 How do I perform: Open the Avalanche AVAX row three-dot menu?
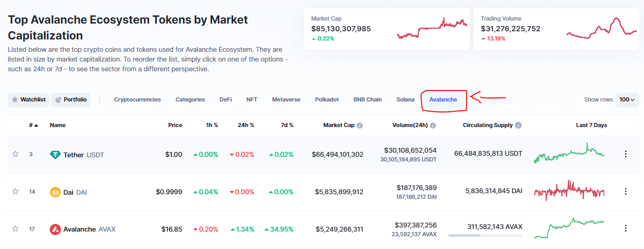[x=625, y=229]
